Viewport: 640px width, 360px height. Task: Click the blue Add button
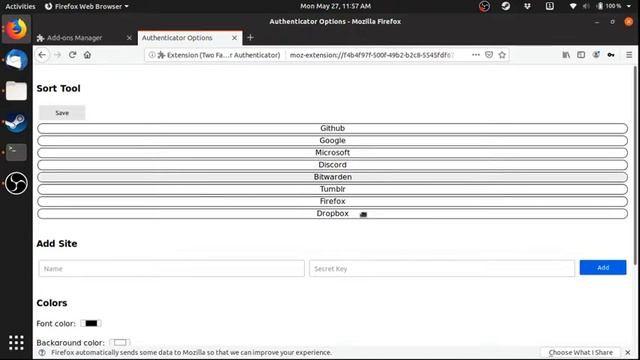click(603, 268)
